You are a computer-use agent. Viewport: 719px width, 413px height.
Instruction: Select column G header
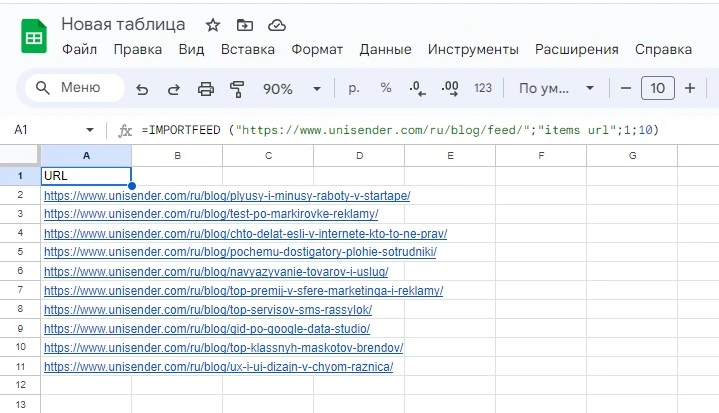click(632, 156)
